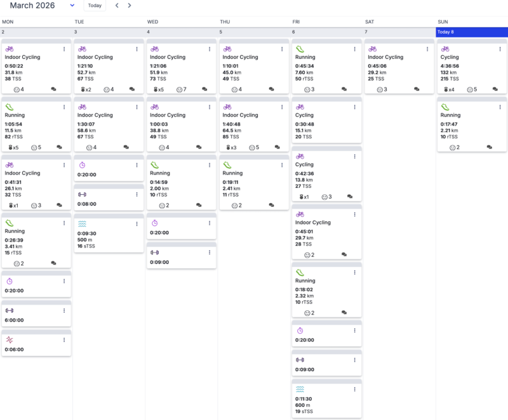Image resolution: width=508 pixels, height=420 pixels.
Task: Click the dumbbell icon on Friday's 0:09:00 card
Action: coord(300,360)
